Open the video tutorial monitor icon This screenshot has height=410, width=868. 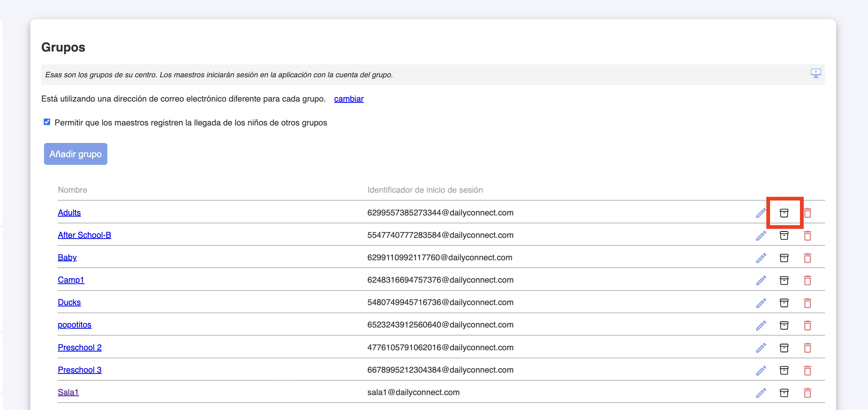click(816, 73)
